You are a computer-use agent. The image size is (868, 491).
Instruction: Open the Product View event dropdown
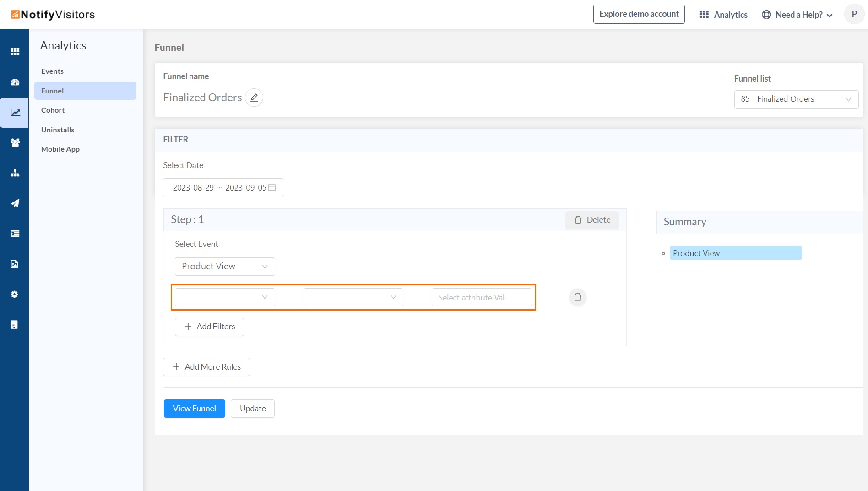(224, 267)
